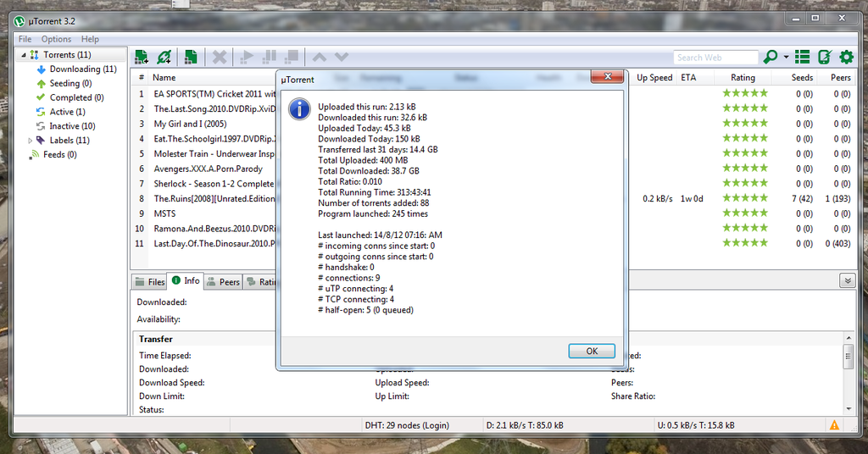Click the Start torrent play icon
This screenshot has width=868, height=454.
[x=247, y=57]
